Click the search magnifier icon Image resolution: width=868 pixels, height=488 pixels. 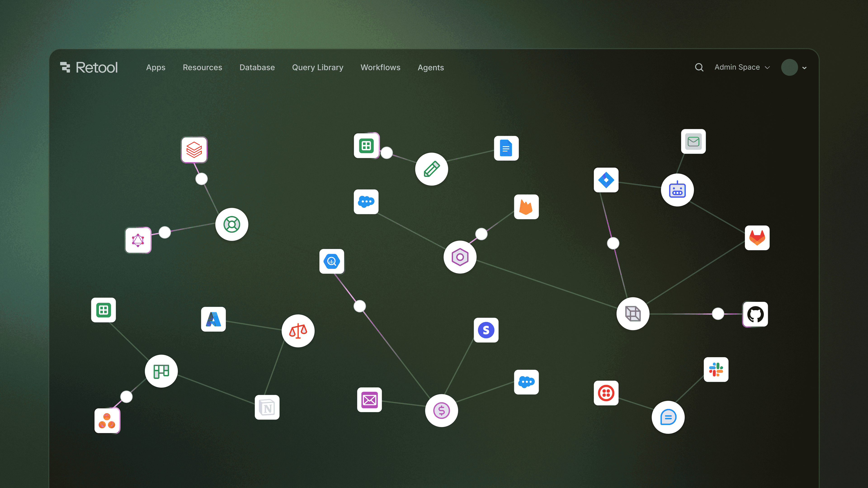pyautogui.click(x=699, y=67)
